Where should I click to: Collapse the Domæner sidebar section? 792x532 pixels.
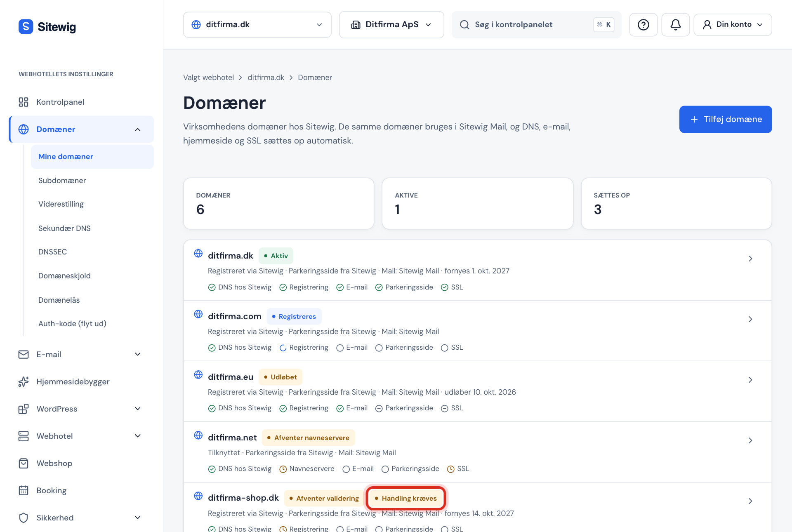[138, 129]
